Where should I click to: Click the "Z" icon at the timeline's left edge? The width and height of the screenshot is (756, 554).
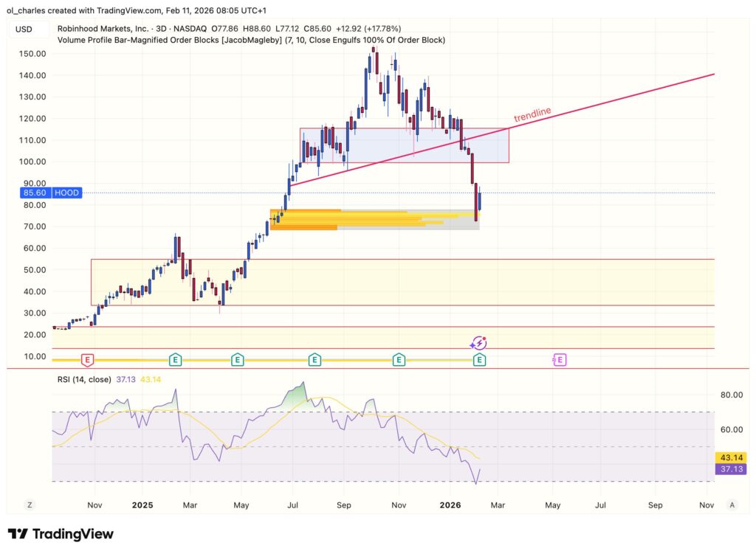[x=30, y=505]
